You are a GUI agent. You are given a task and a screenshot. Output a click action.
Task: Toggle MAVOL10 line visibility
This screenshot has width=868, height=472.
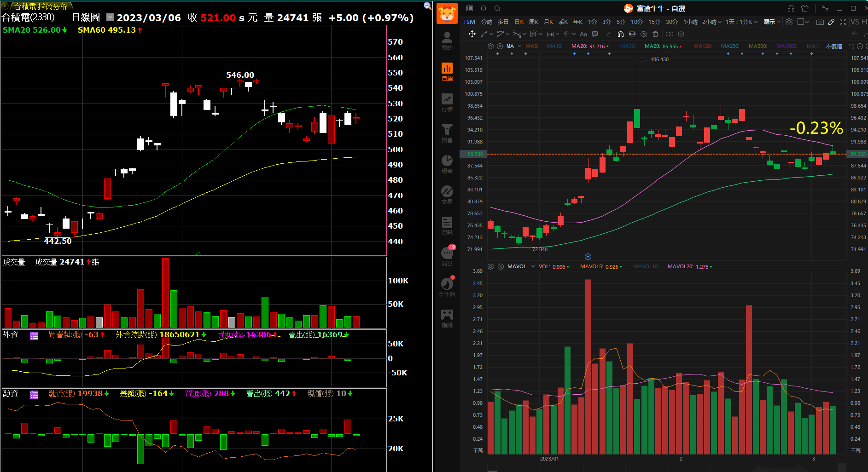[646, 266]
